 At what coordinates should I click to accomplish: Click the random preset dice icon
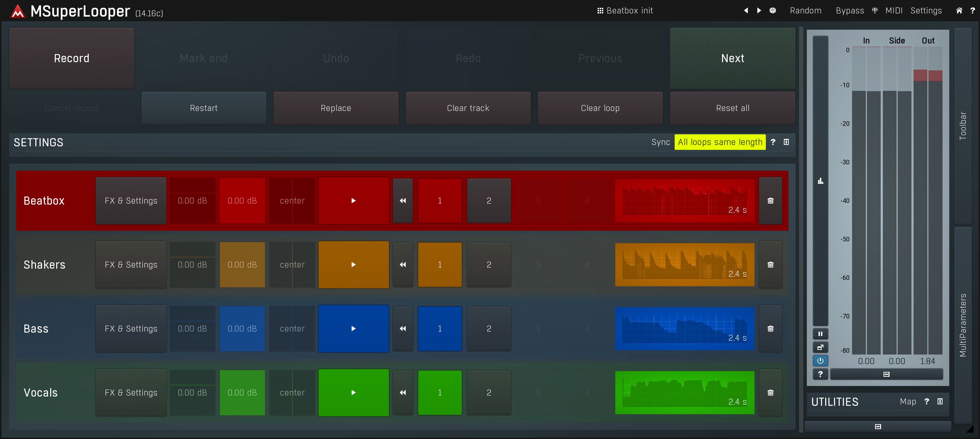tap(772, 11)
